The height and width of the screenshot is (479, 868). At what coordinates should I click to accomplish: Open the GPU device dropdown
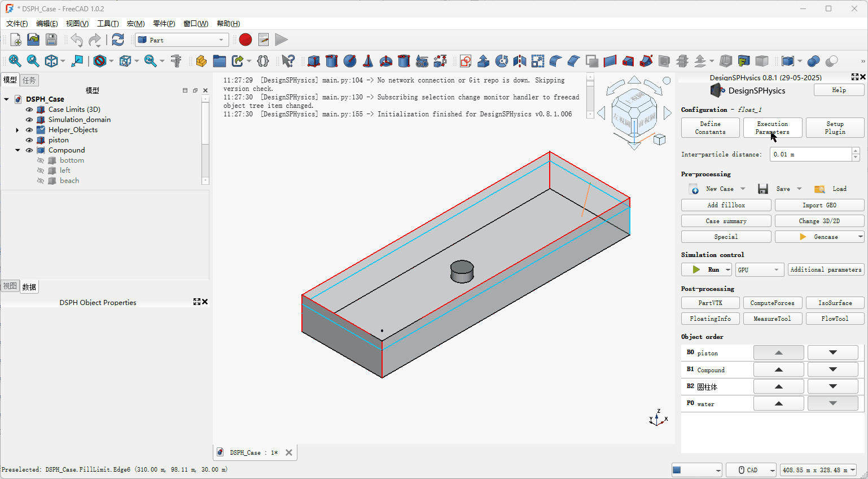[759, 270]
